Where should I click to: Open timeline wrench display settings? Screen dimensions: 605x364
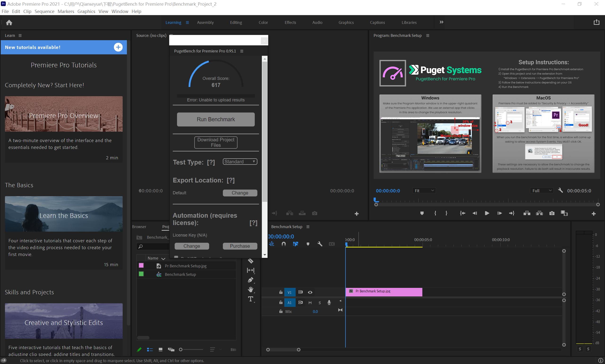(x=320, y=244)
